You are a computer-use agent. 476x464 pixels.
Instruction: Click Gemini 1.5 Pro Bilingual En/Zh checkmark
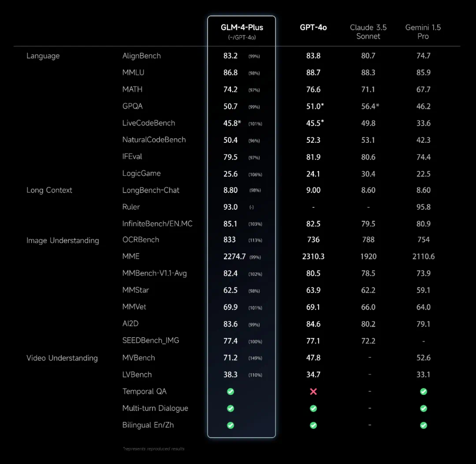(424, 425)
